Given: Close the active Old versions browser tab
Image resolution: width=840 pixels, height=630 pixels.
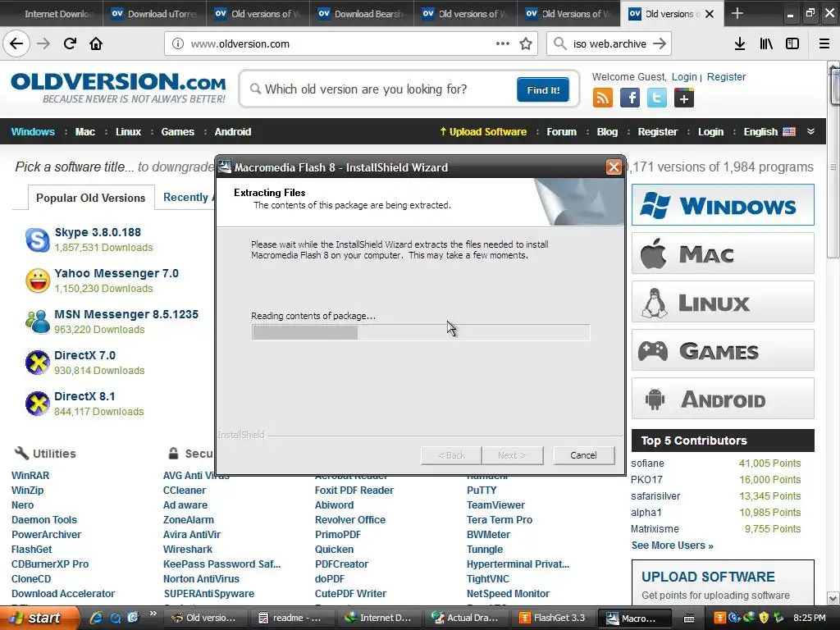Looking at the screenshot, I should [x=710, y=14].
